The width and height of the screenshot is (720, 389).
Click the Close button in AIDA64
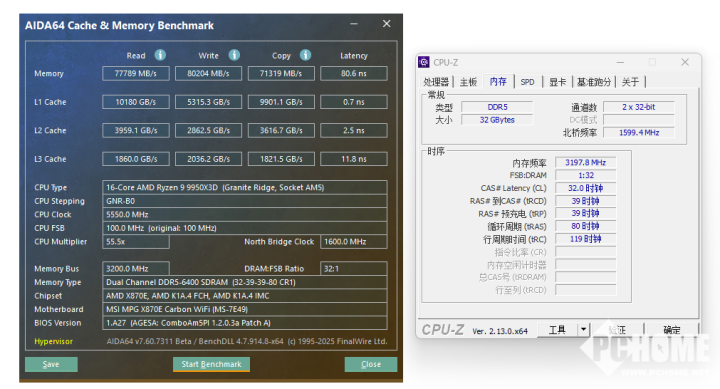pos(371,364)
